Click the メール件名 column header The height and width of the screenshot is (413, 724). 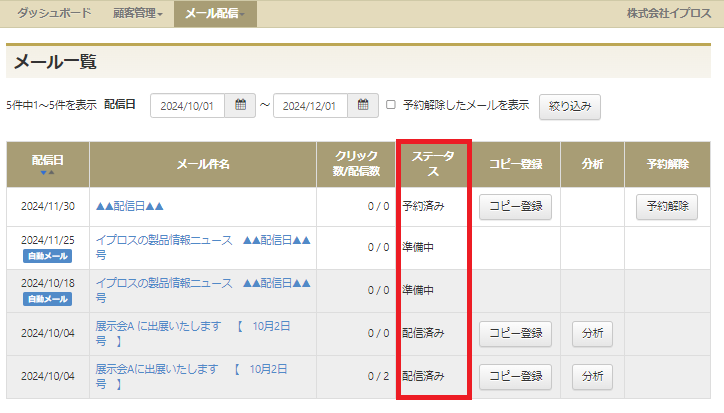(x=203, y=164)
